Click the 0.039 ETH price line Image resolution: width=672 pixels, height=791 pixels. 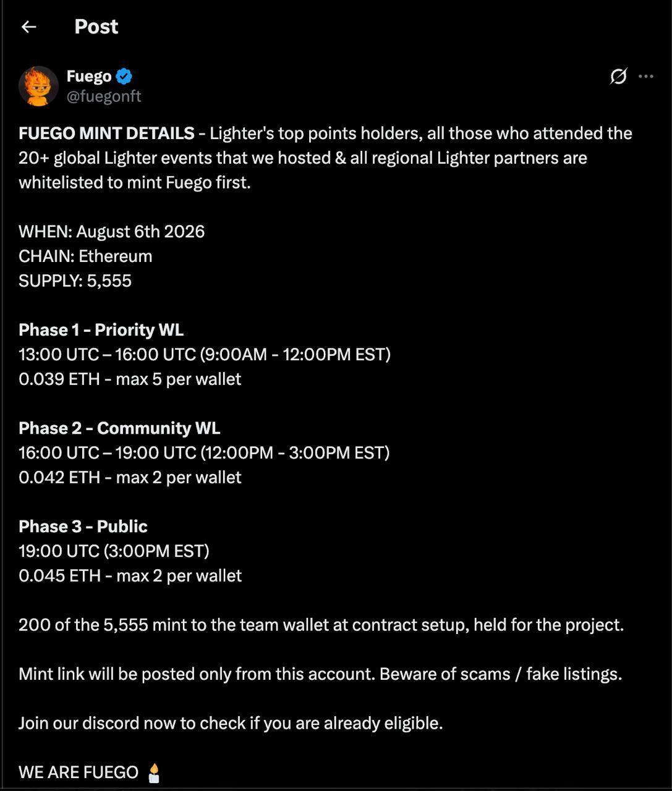pyautogui.click(x=130, y=379)
